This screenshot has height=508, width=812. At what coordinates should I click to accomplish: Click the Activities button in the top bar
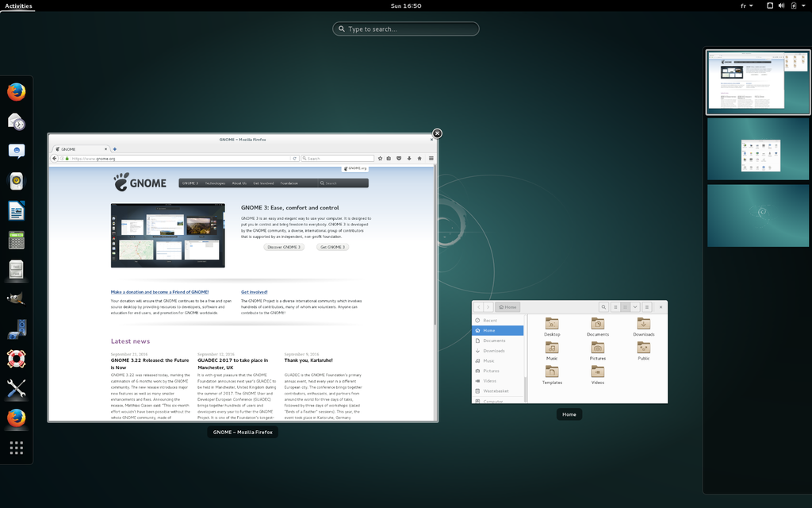point(18,6)
